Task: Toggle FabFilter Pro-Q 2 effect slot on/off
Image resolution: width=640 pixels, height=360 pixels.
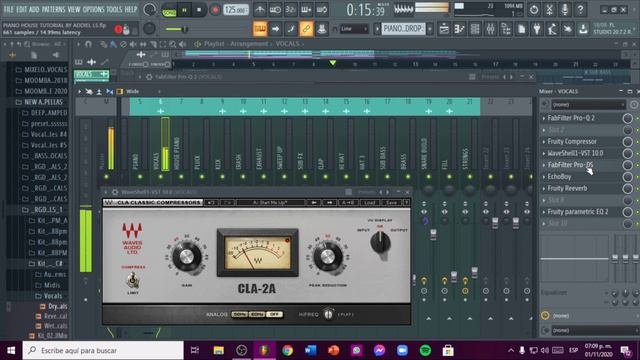Action: (x=627, y=118)
